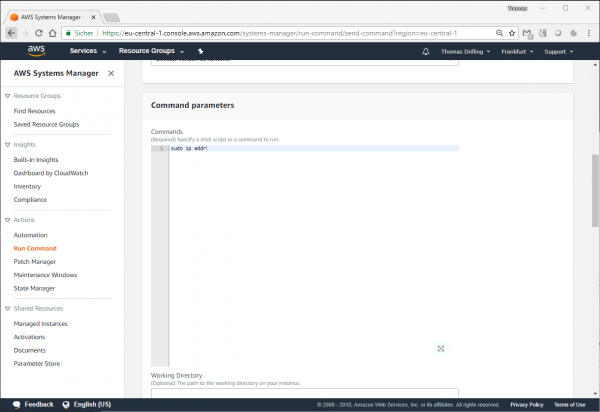Click the zoom magnifier icon in address bar

coord(499,33)
